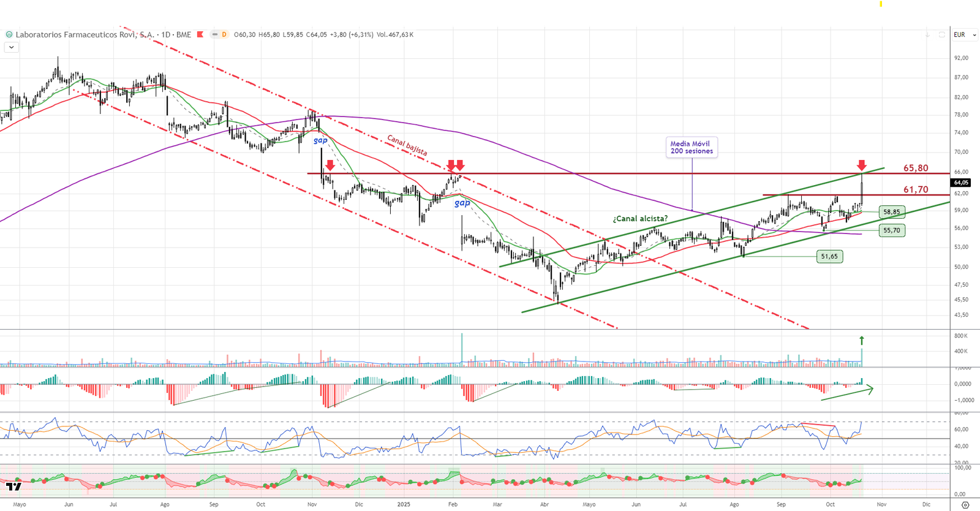
Task: Select the 'Media Móvil 200 sesiones' callout
Action: [692, 148]
